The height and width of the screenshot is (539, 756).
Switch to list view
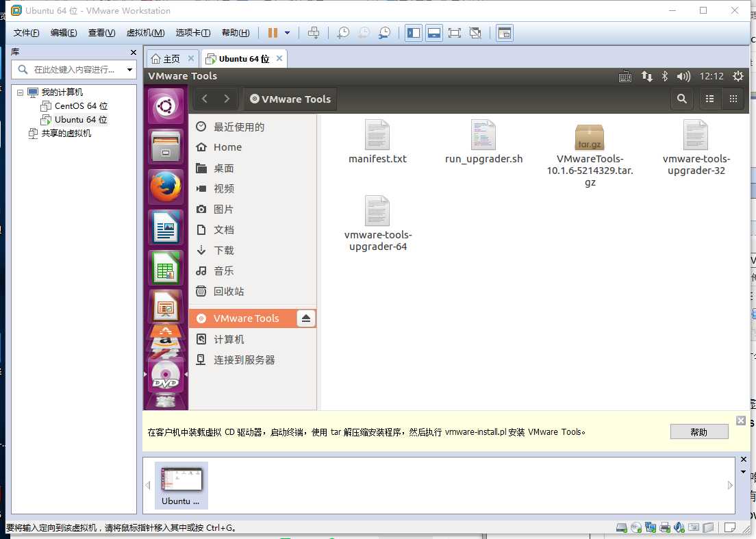click(x=709, y=99)
